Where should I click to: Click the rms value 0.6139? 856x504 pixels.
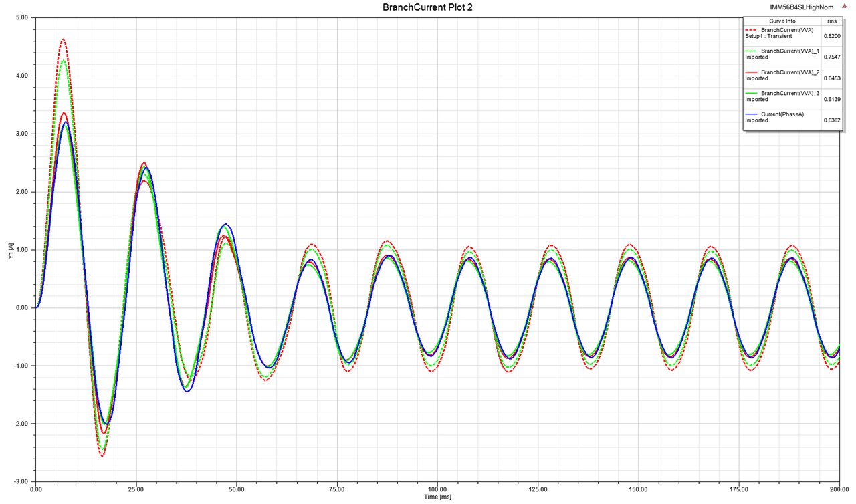(831, 100)
